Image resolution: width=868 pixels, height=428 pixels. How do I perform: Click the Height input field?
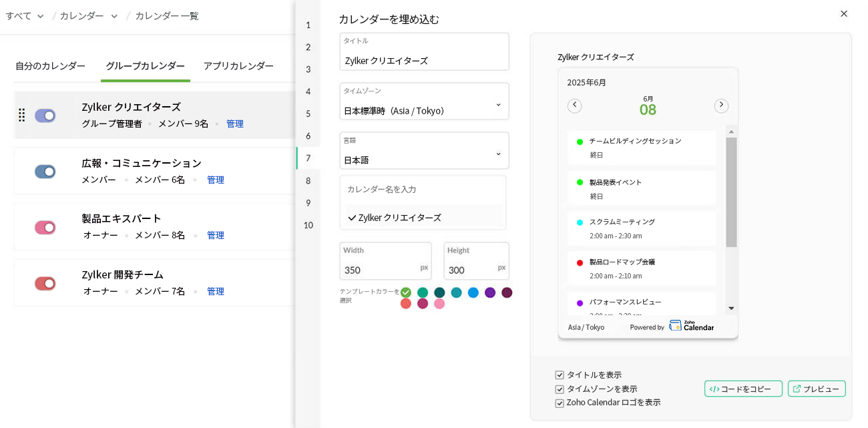tap(476, 261)
